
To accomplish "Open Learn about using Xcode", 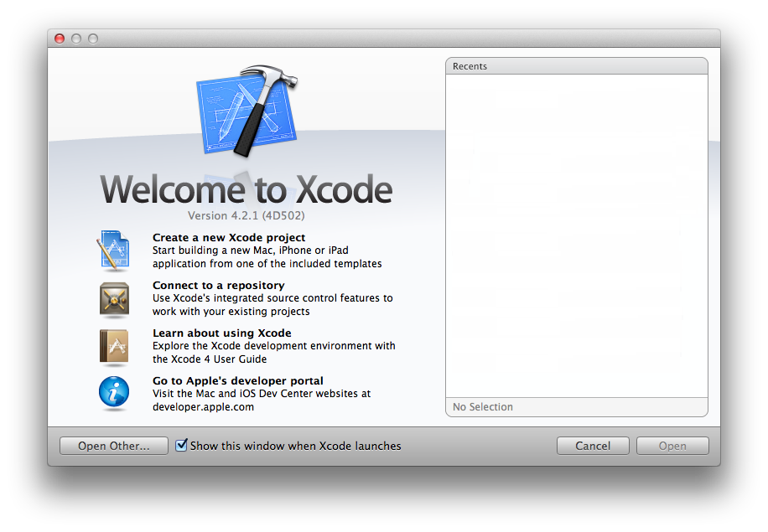I will (222, 333).
